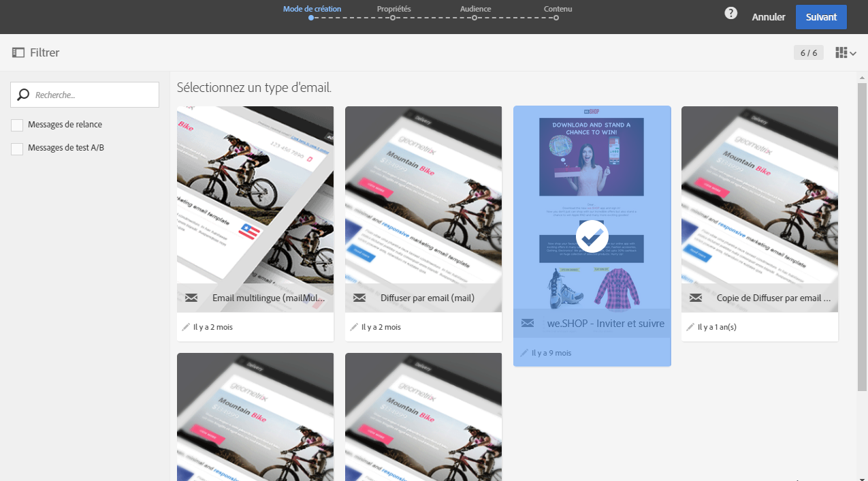Screen dimensions: 868x481
Task: Click 'Il y a 9 mois' text
Action: [551, 353]
